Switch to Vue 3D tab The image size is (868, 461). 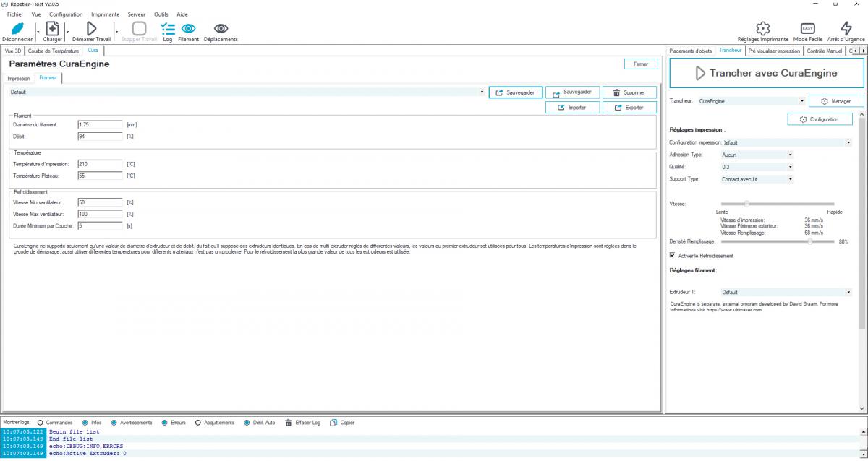tap(14, 51)
